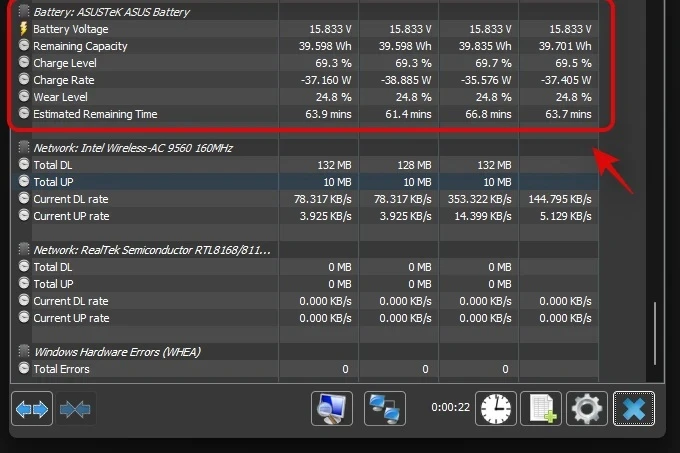This screenshot has width=680, height=453.
Task: Select the Battery ASUSTeK ASUS Battery header
Action: (111, 12)
